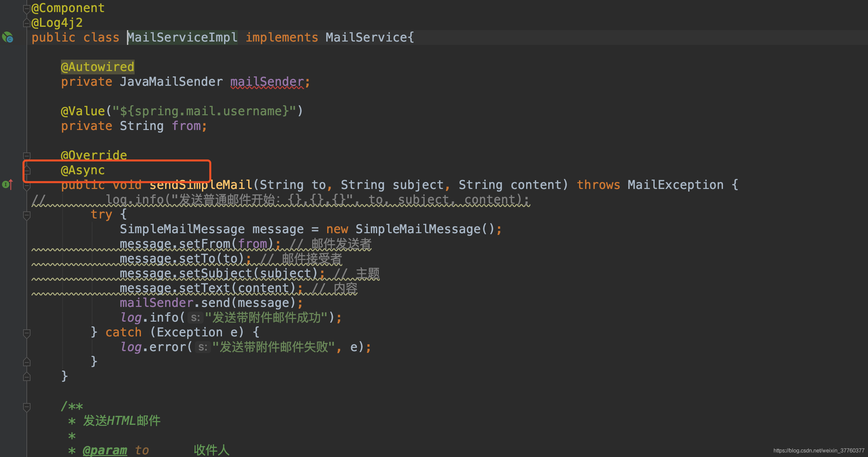Image resolution: width=868 pixels, height=457 pixels.
Task: Place cursor on the MailServiceImpl class name
Action: pyautogui.click(x=182, y=37)
